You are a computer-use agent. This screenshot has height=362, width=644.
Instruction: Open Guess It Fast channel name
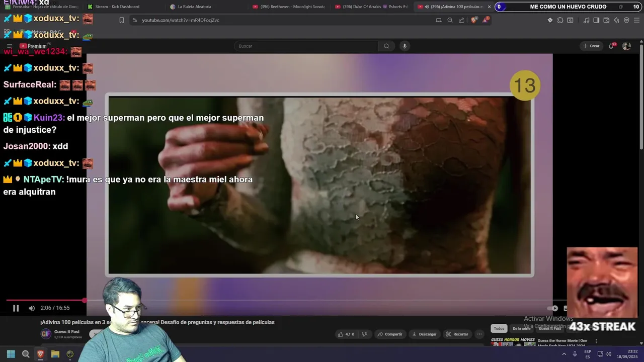click(67, 332)
